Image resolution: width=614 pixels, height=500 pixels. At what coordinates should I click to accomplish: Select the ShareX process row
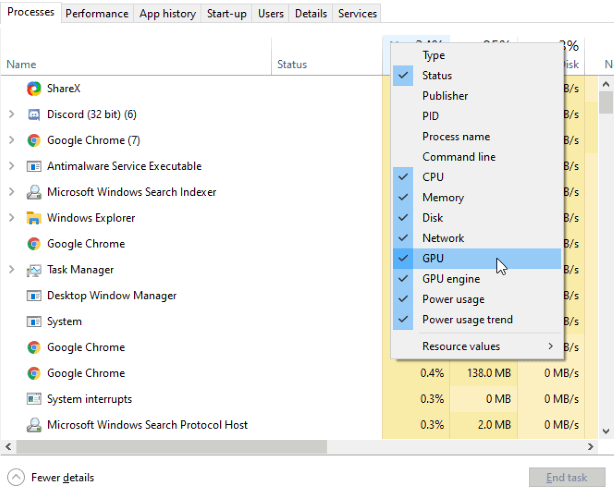pos(299,88)
